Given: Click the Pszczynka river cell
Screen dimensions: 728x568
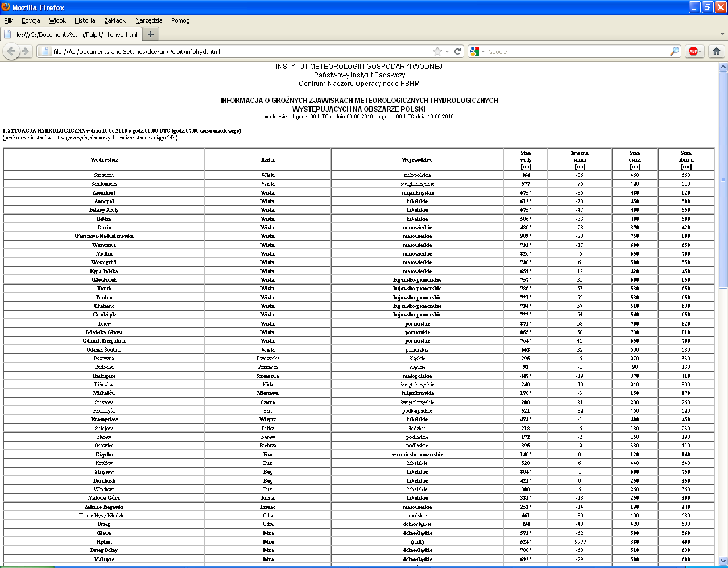Looking at the screenshot, I should click(268, 359).
